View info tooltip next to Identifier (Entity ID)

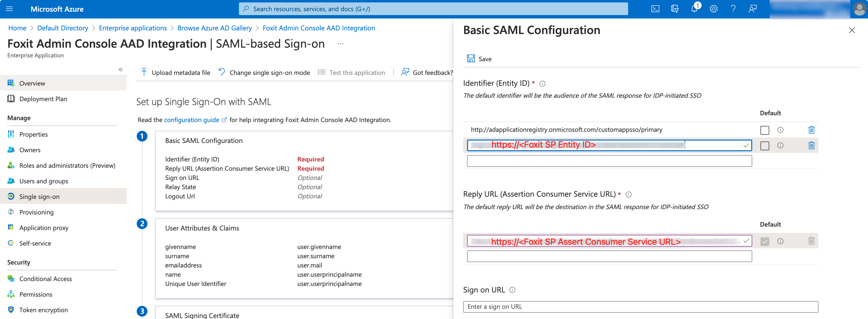[542, 84]
